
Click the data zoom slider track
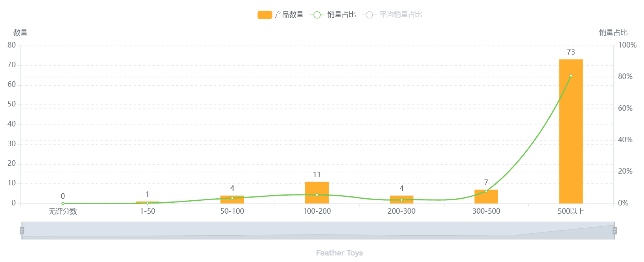point(318,231)
